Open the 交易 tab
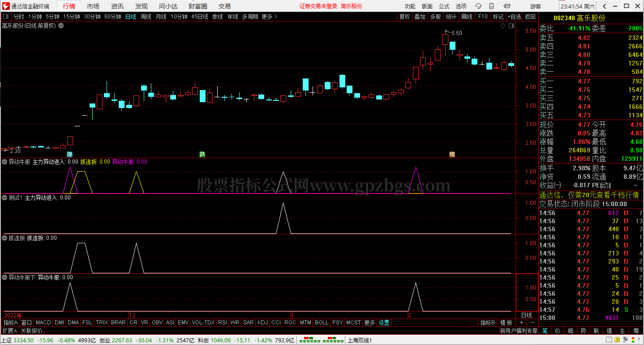644x345 pixels. [225, 6]
